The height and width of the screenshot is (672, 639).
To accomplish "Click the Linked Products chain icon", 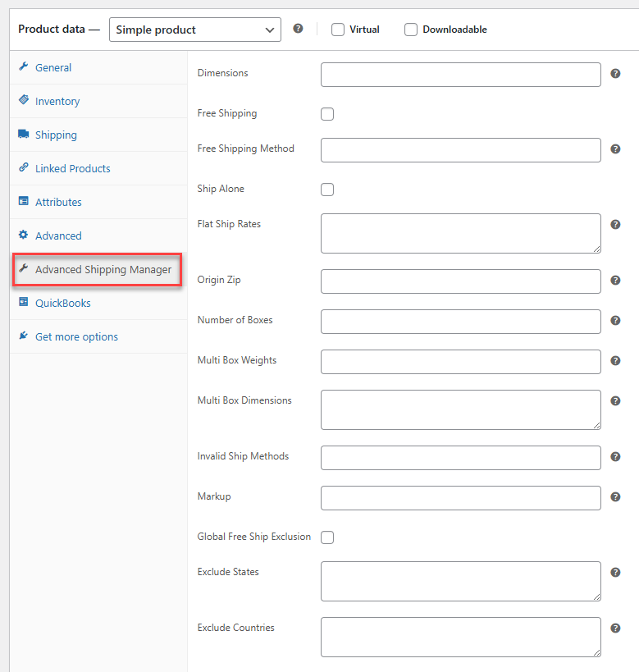I will click(24, 167).
